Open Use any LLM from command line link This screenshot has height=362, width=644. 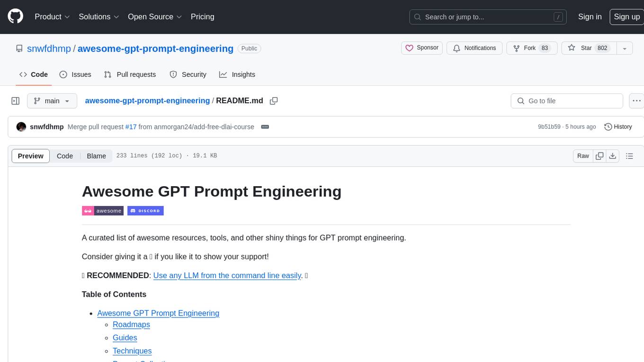coord(227,275)
